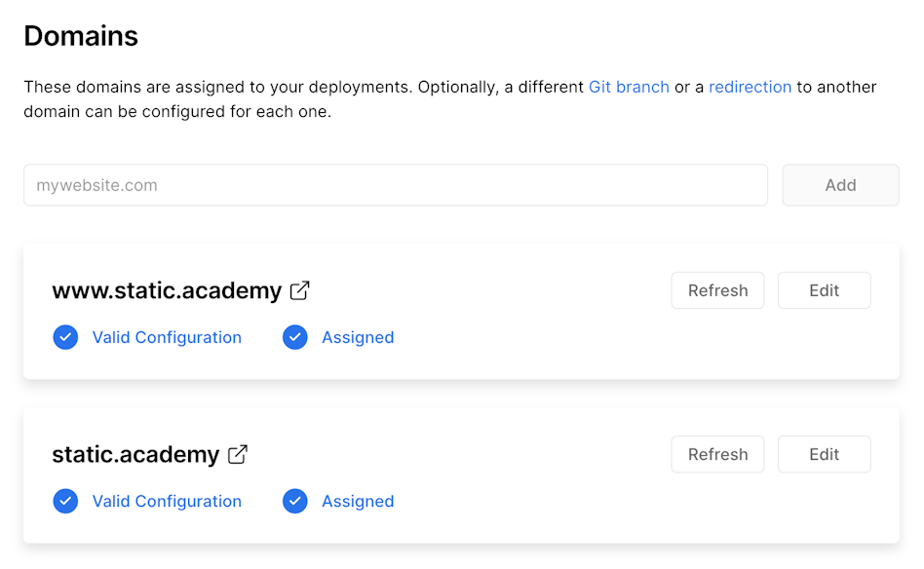Refresh the static.academy domain
This screenshot has width=924, height=569.
coord(717,453)
